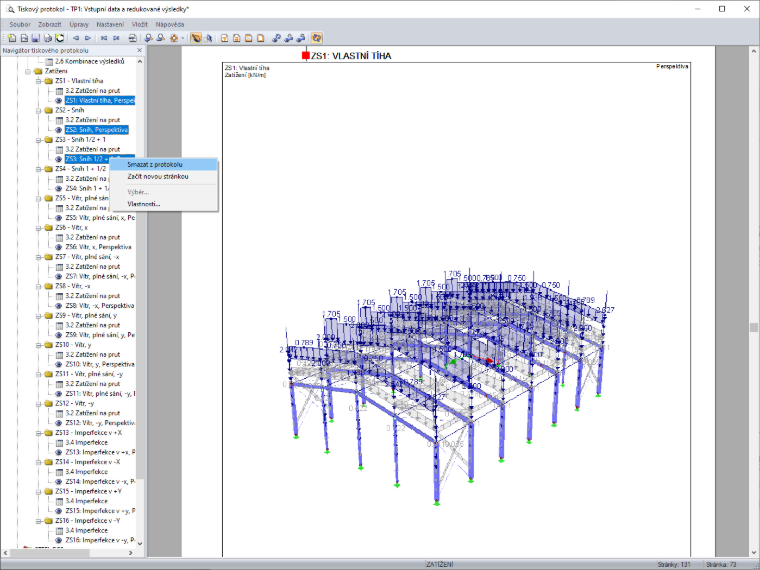This screenshot has height=570, width=760.
Task: Open dropdown arrow next to zoom tool icon
Action: [183, 38]
